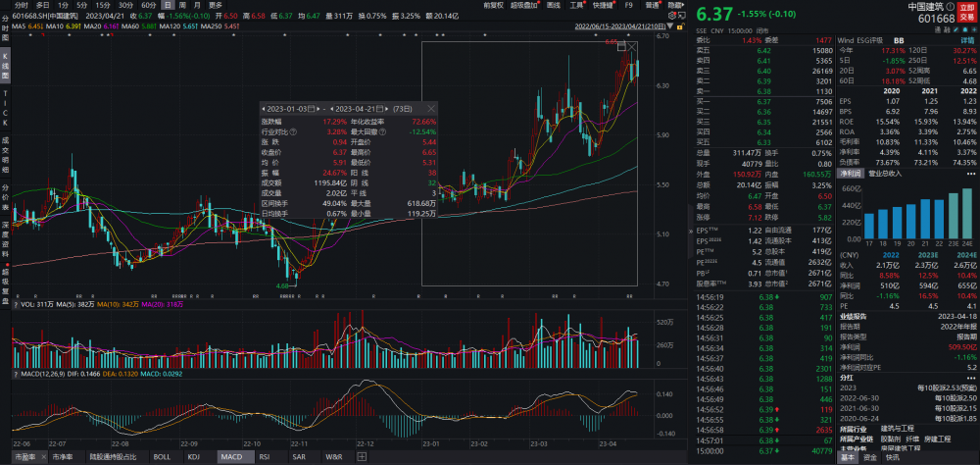
Task: Open the 快捷键 shortcuts dropdown
Action: pyautogui.click(x=607, y=5)
